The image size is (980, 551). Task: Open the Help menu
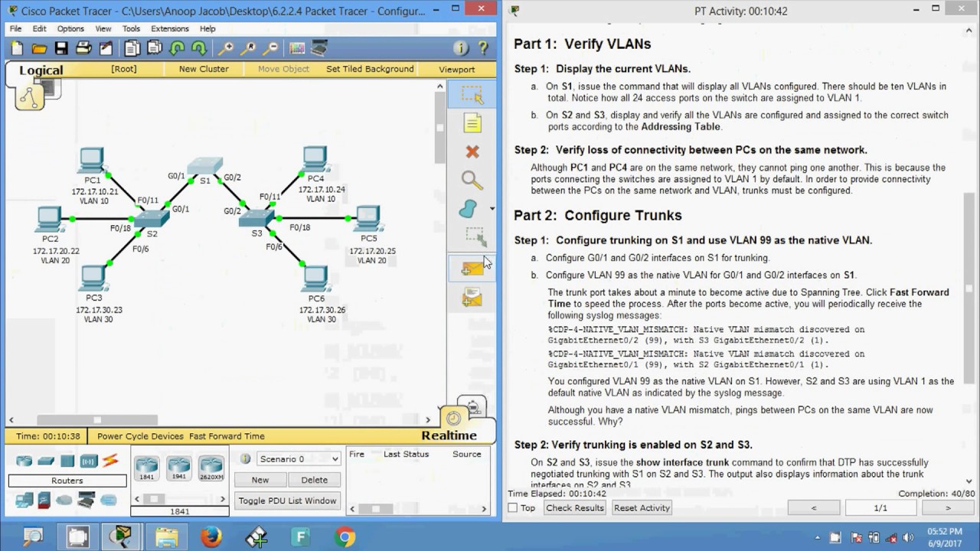pyautogui.click(x=207, y=29)
